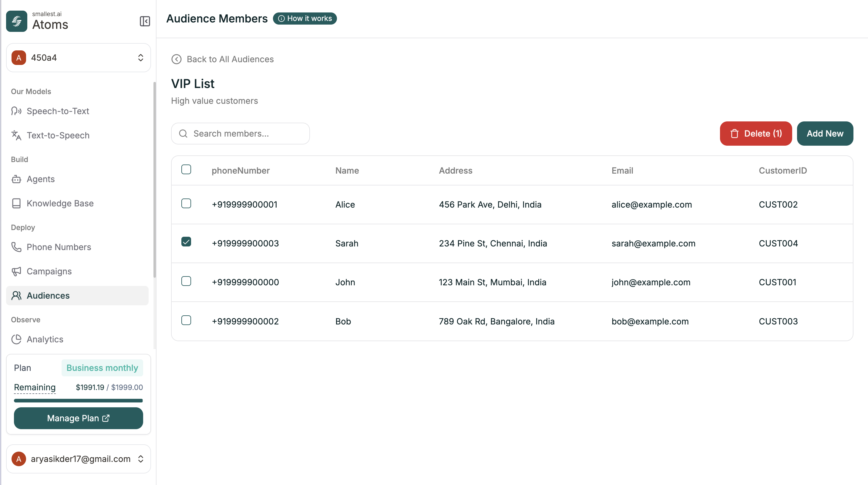Check the select-all header checkbox
Screen dimensions: 868x485
(x=186, y=169)
